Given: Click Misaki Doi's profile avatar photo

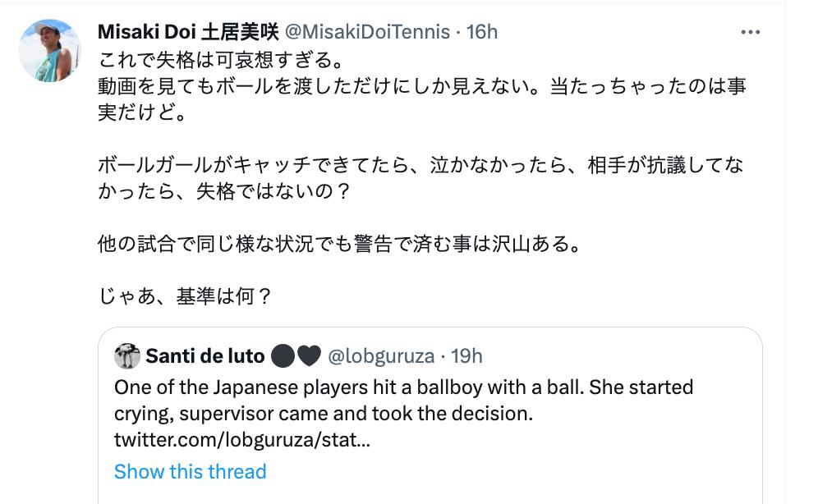Looking at the screenshot, I should coord(49,51).
